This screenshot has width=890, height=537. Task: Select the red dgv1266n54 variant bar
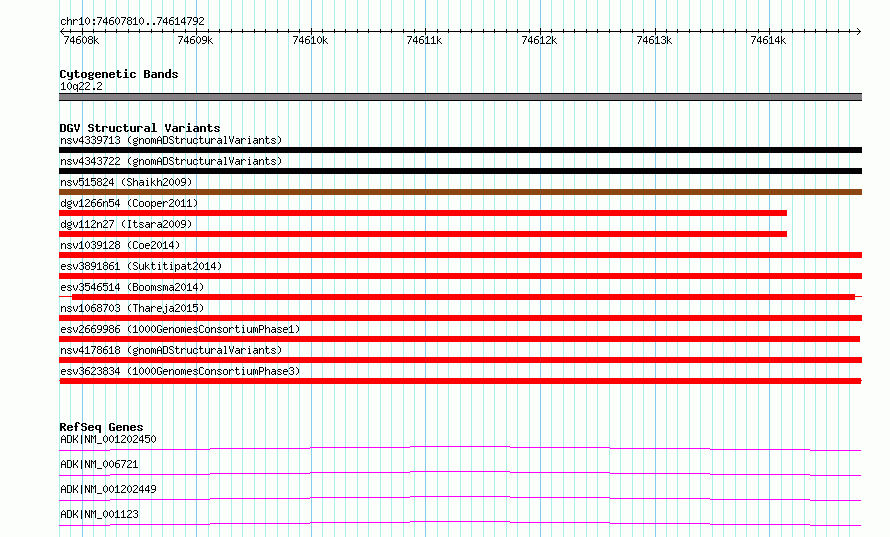(423, 213)
